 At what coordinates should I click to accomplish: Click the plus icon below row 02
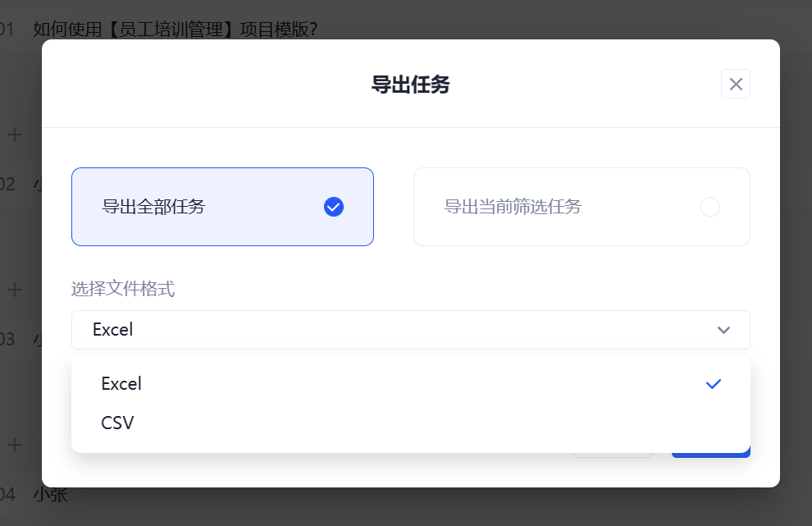15,290
